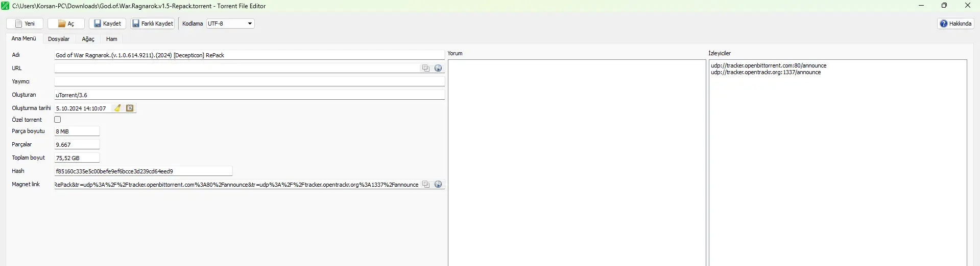Click the Hash value field
The image size is (980, 266).
coord(143,171)
